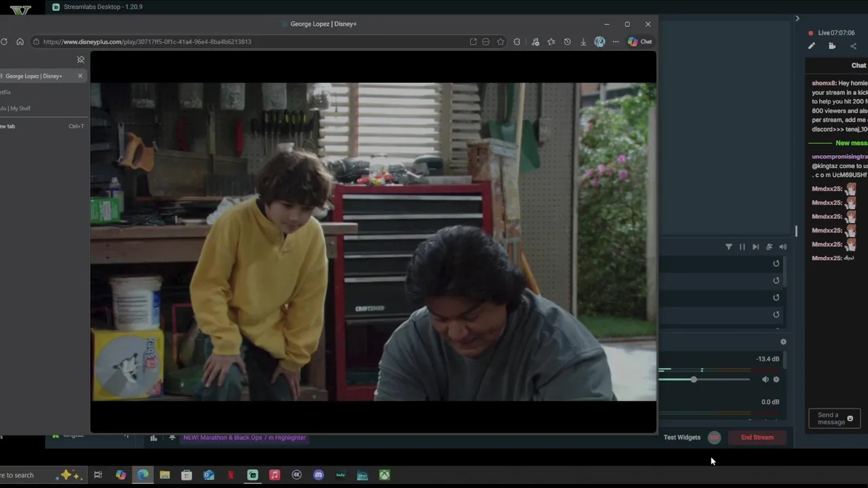The width and height of the screenshot is (868, 488).
Task: Click the Copilot Chat icon in the browser toolbar
Action: (639, 41)
